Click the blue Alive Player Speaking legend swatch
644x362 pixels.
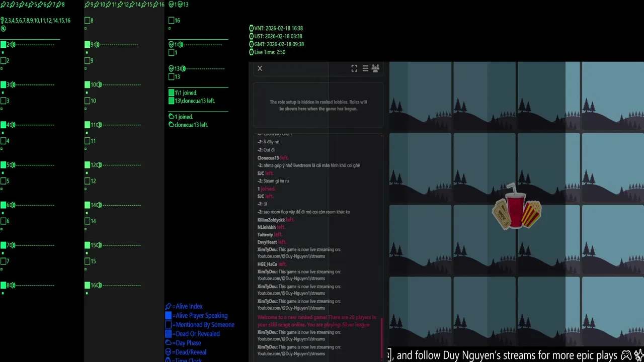(x=168, y=316)
